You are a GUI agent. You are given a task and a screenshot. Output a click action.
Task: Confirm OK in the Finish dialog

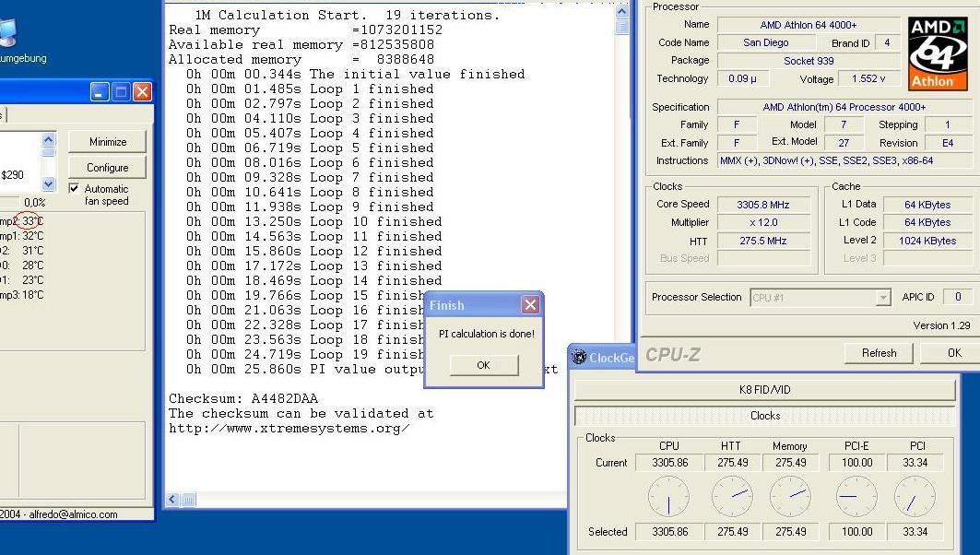pos(484,365)
